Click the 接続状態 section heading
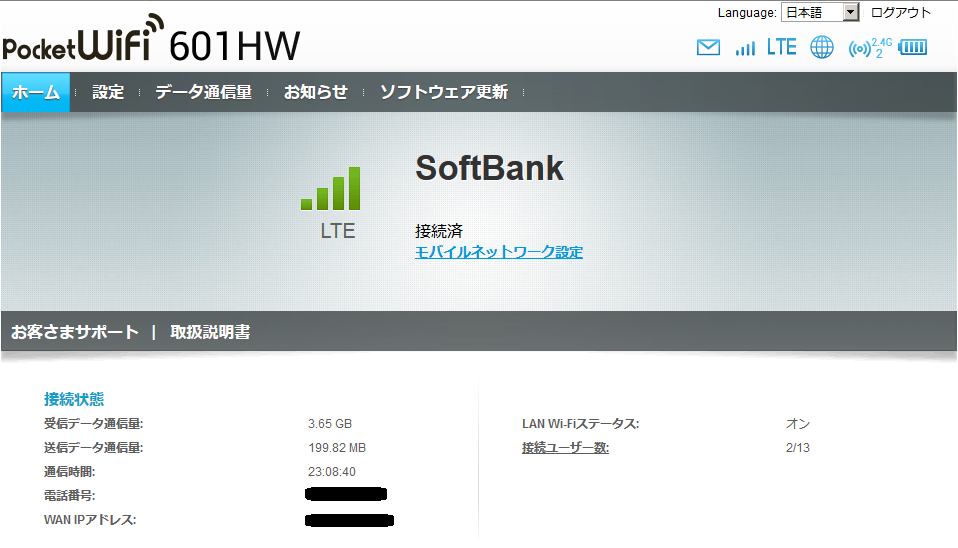This screenshot has width=958, height=548. coord(74,399)
